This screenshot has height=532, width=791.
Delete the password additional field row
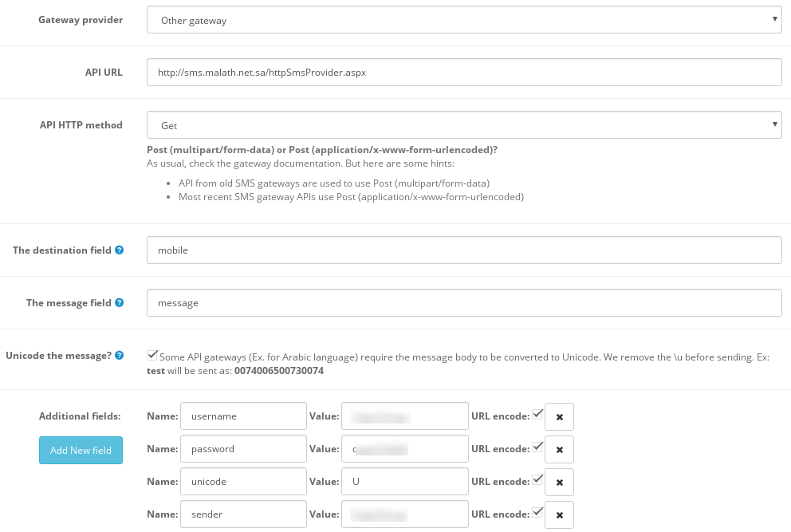pyautogui.click(x=559, y=450)
